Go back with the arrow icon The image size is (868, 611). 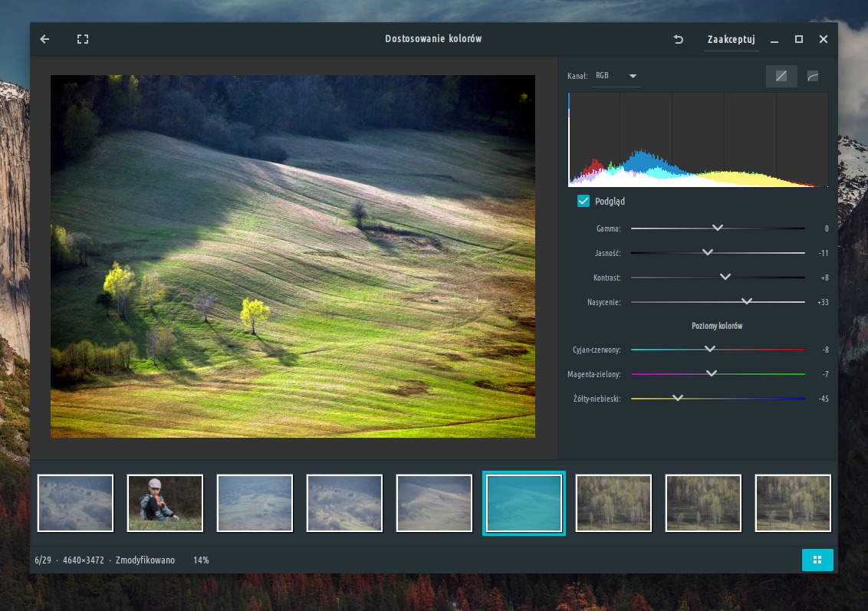[x=44, y=39]
